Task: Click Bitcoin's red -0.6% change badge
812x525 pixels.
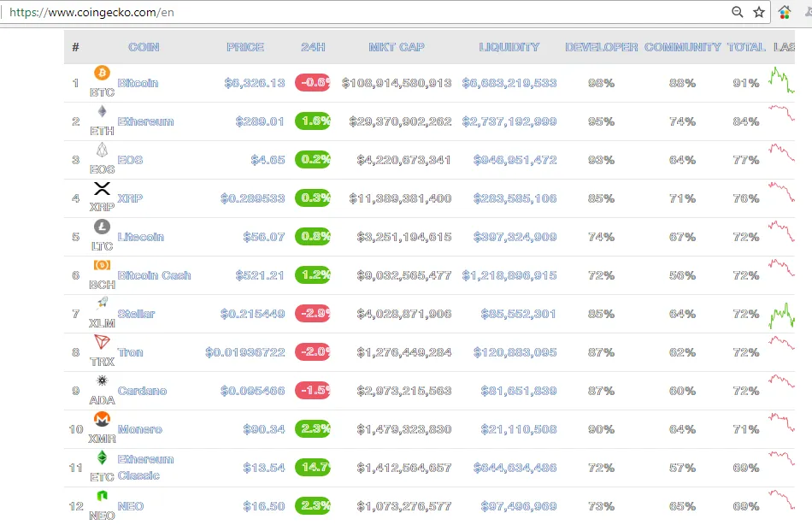Action: (313, 82)
